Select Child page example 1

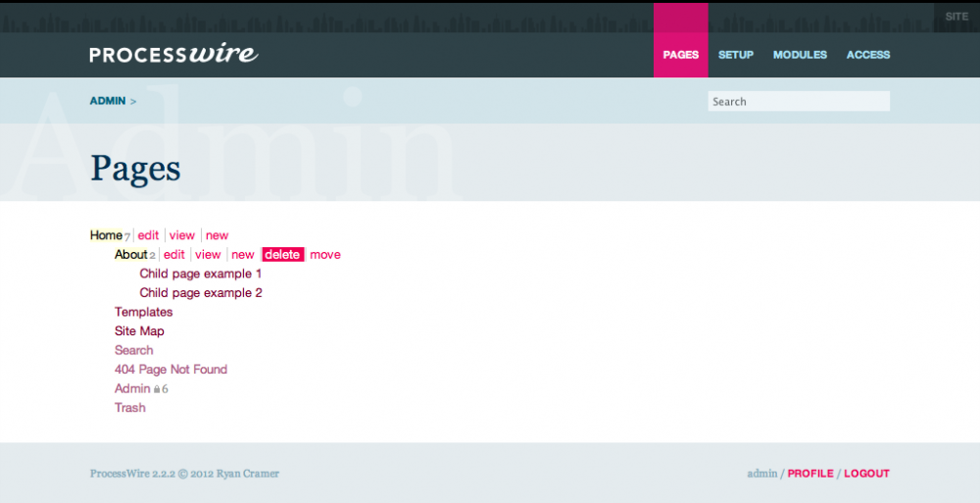coord(200,274)
